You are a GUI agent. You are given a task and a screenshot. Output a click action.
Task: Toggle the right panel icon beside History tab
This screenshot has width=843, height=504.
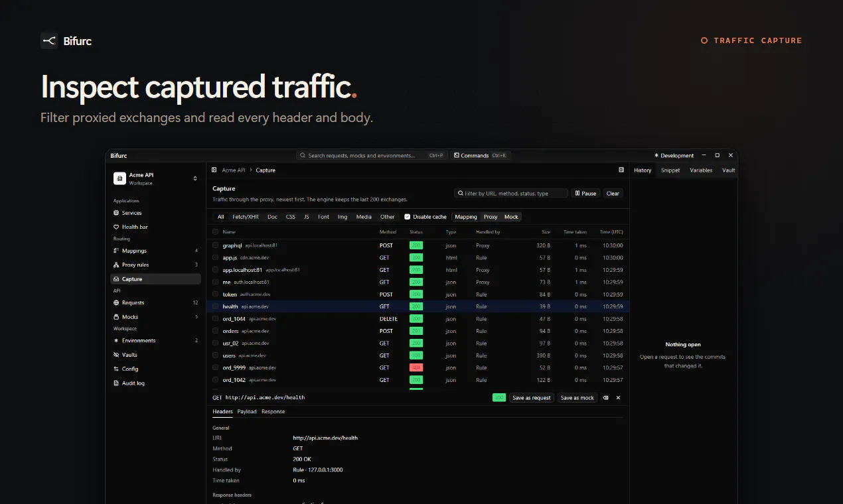pos(621,170)
